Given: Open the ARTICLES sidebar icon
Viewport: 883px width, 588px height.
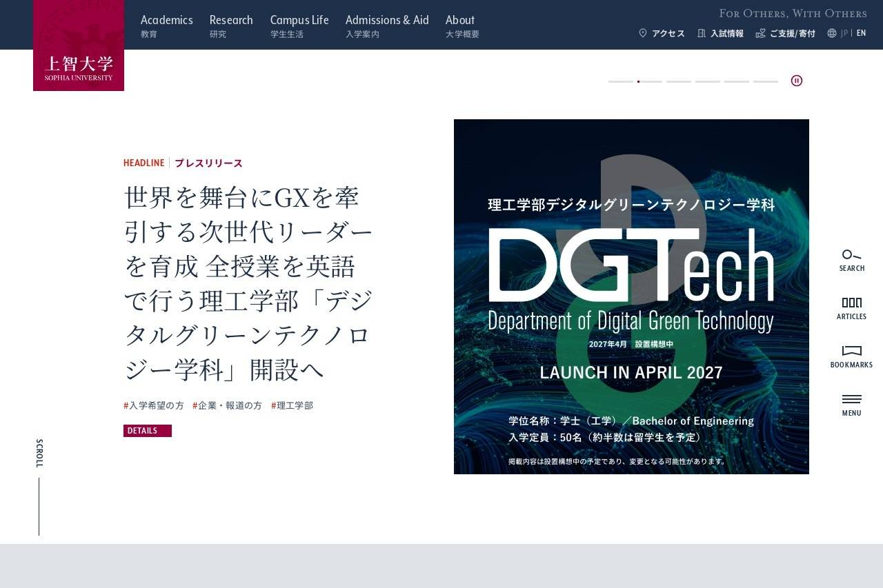Looking at the screenshot, I should [x=852, y=309].
